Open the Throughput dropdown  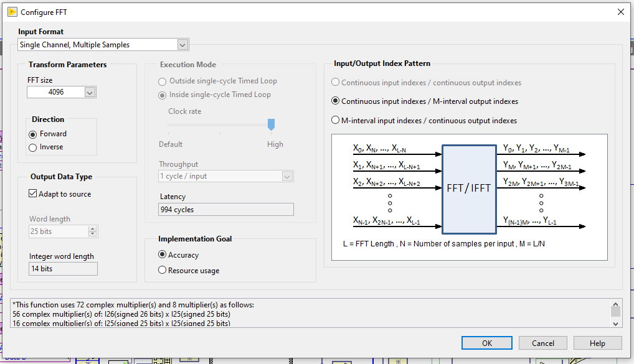(x=287, y=176)
